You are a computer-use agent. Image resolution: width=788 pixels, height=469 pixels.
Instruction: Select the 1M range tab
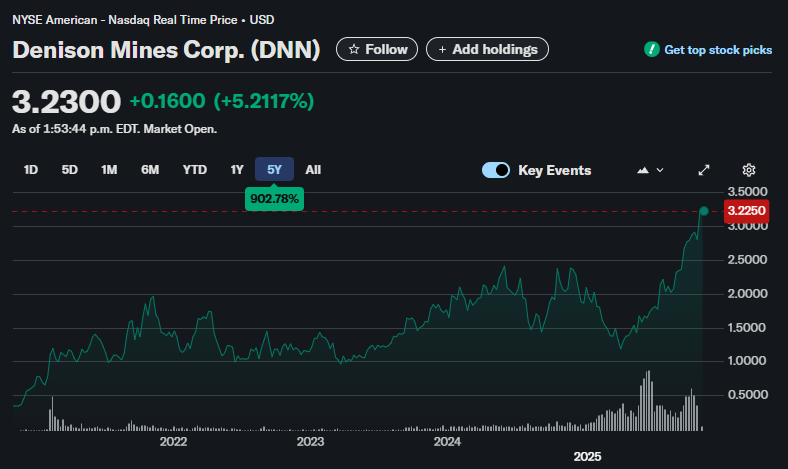coord(109,170)
